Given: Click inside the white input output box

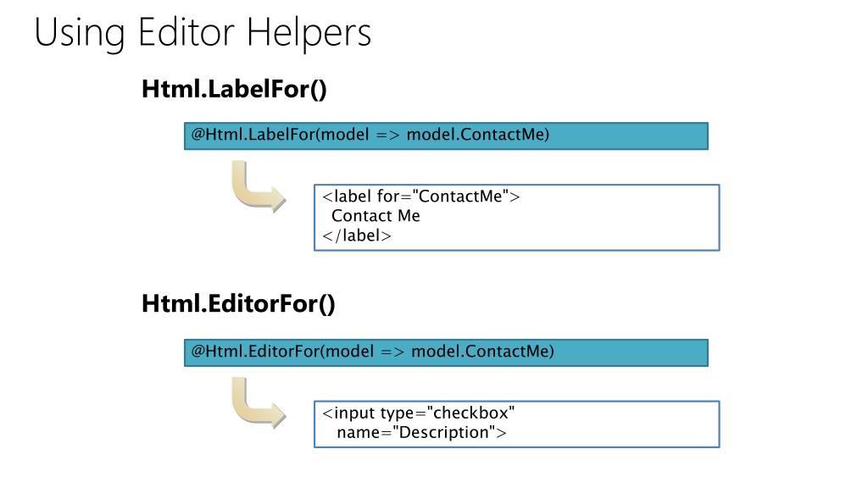Looking at the screenshot, I should pyautogui.click(x=517, y=424).
